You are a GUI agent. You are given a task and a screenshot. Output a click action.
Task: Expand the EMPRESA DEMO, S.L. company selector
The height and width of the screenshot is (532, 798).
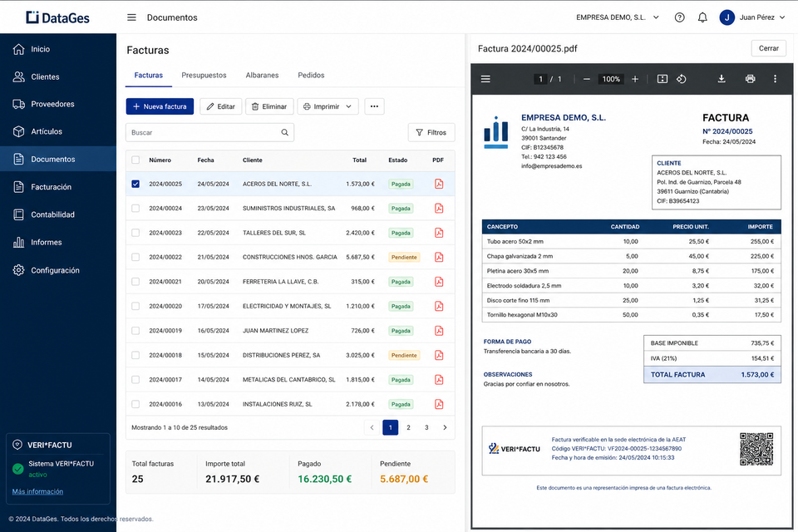618,17
